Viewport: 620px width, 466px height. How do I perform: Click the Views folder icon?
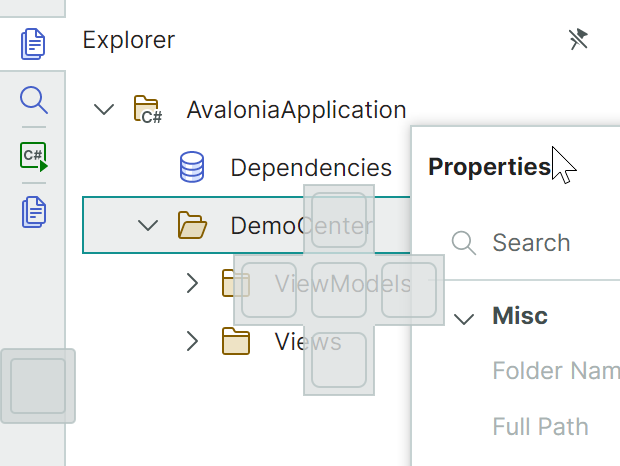pos(236,342)
